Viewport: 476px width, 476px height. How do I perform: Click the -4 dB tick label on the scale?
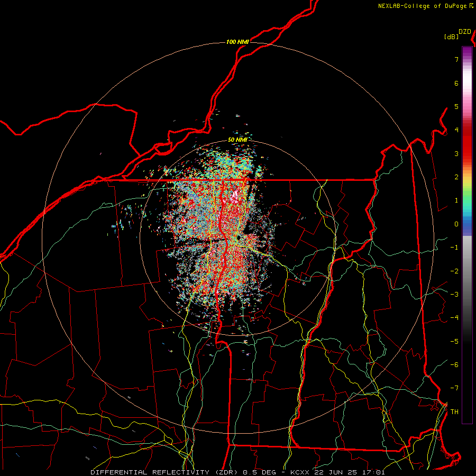click(x=454, y=317)
